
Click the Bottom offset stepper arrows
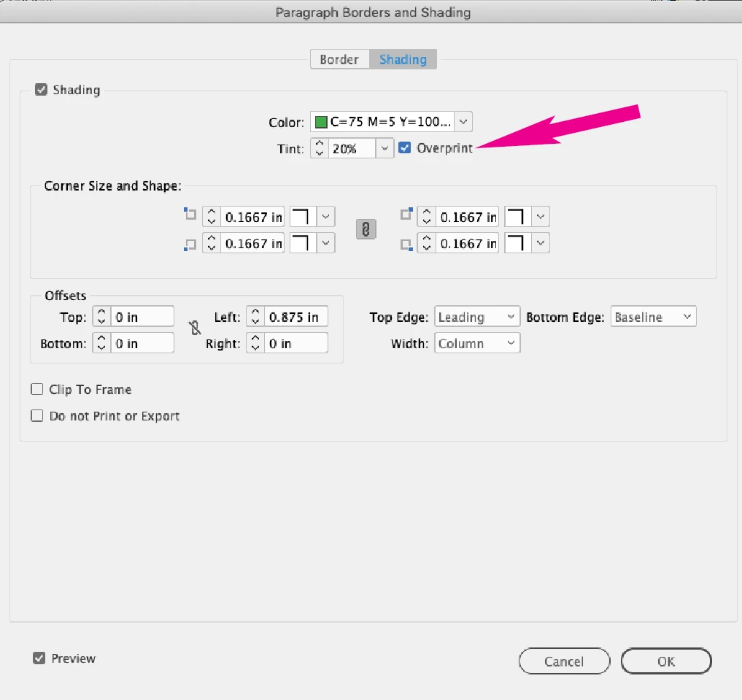click(x=101, y=342)
